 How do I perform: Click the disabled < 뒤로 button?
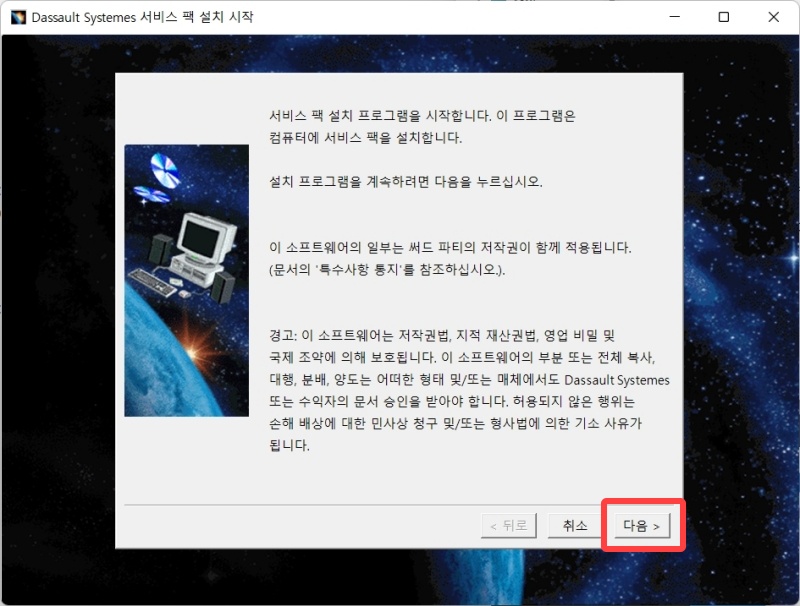pyautogui.click(x=509, y=525)
